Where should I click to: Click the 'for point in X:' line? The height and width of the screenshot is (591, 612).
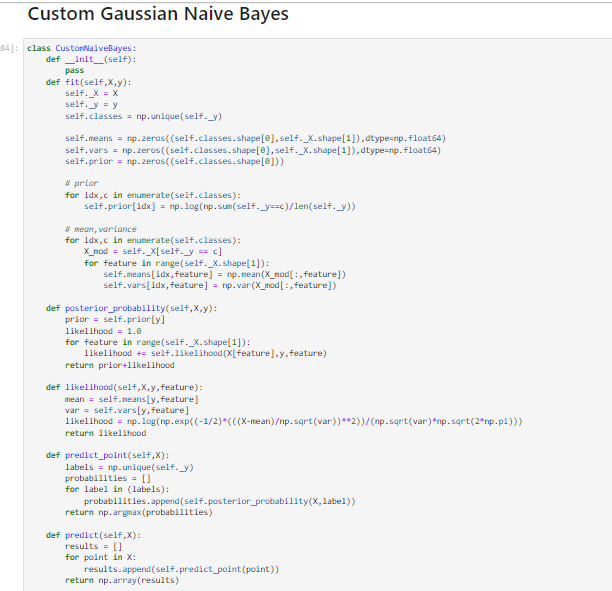tap(101, 557)
